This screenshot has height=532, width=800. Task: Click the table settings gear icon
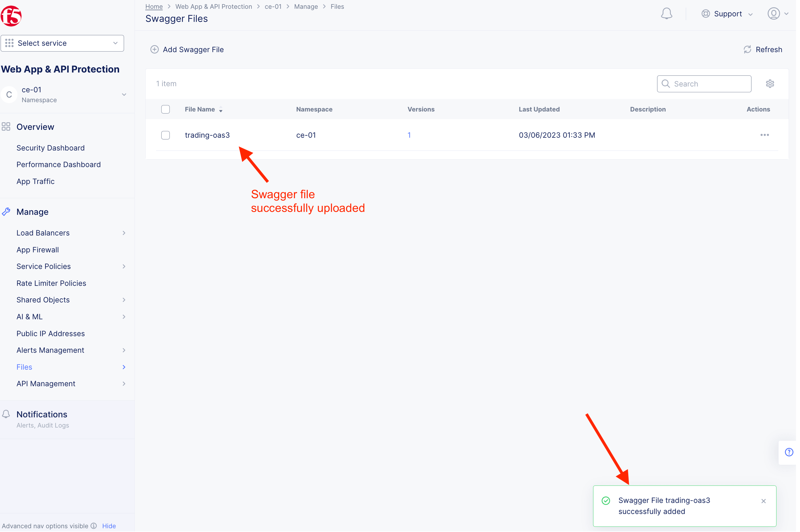[770, 84]
